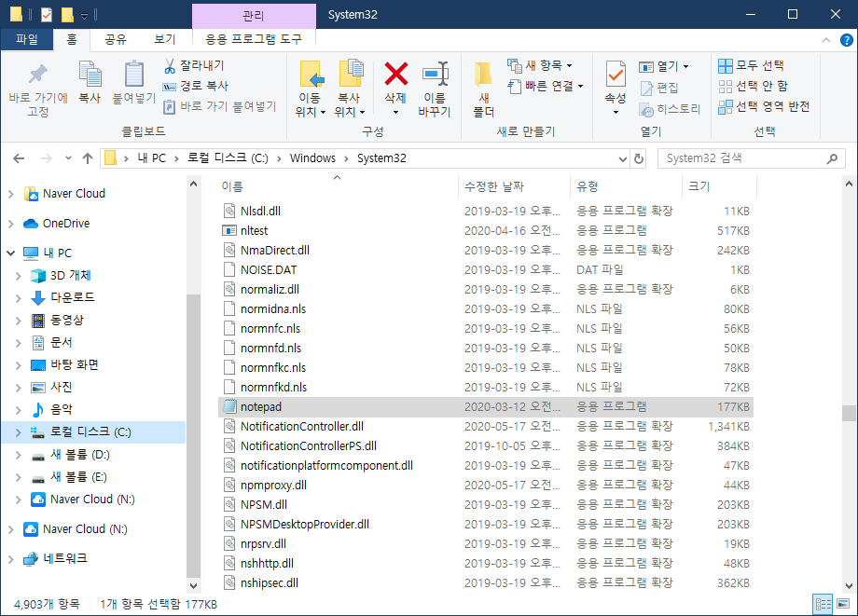858x616 pixels.
Task: Click the back navigation arrow
Action: pos(19,158)
